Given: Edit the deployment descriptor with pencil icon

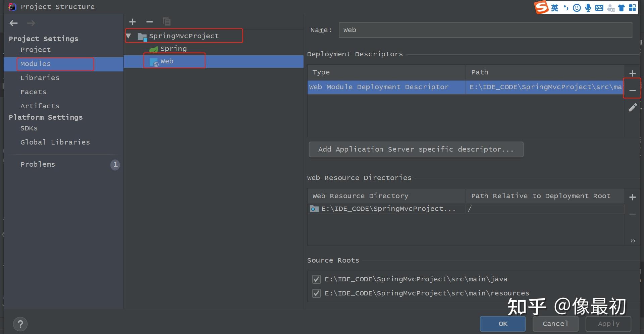Looking at the screenshot, I should click(x=632, y=108).
